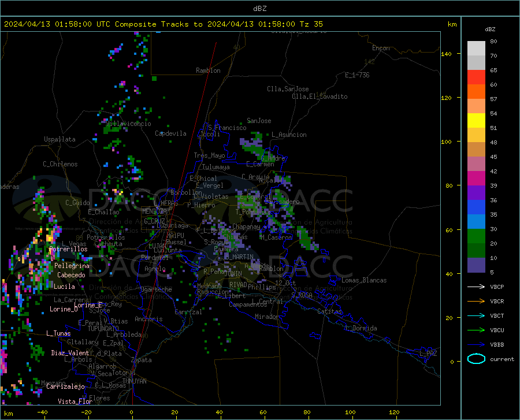This screenshot has width=520, height=420.
Task: Click the Diaz_Valent pink label
Action: pos(70,353)
